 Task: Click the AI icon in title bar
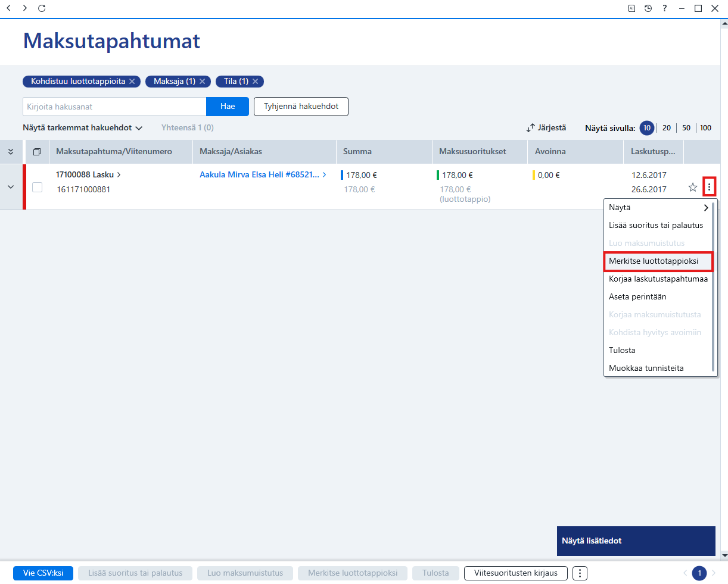coord(631,8)
